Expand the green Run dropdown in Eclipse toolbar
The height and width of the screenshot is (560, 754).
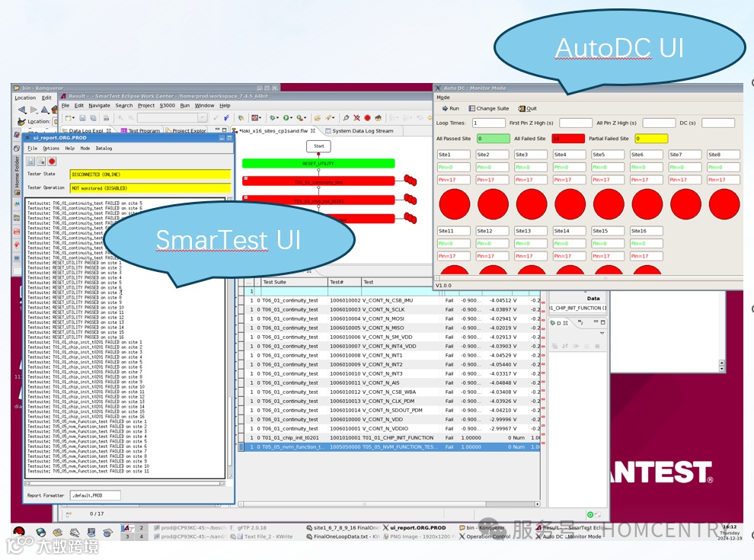(292, 118)
